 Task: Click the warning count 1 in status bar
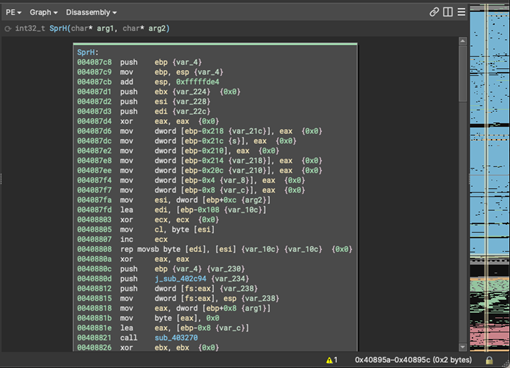336,360
